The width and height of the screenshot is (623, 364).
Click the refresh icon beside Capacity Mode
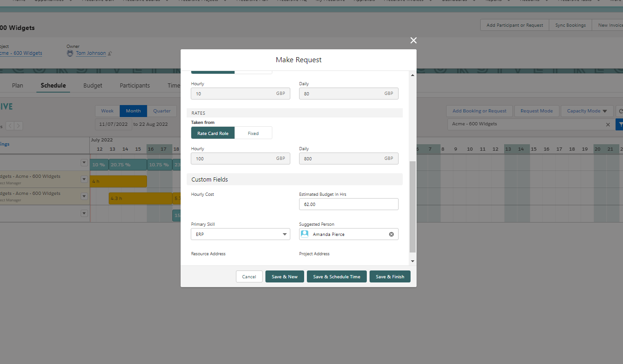(x=620, y=111)
